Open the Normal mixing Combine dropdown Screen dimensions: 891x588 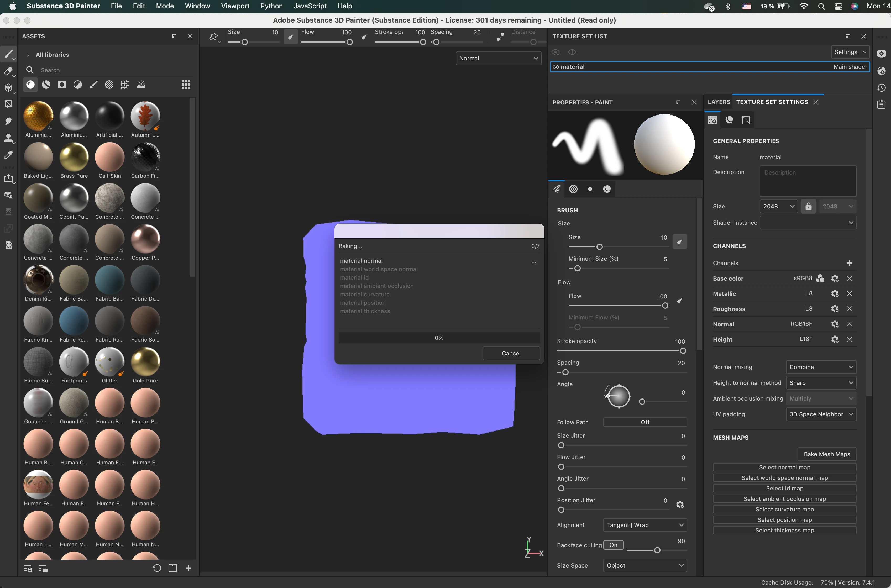tap(820, 367)
